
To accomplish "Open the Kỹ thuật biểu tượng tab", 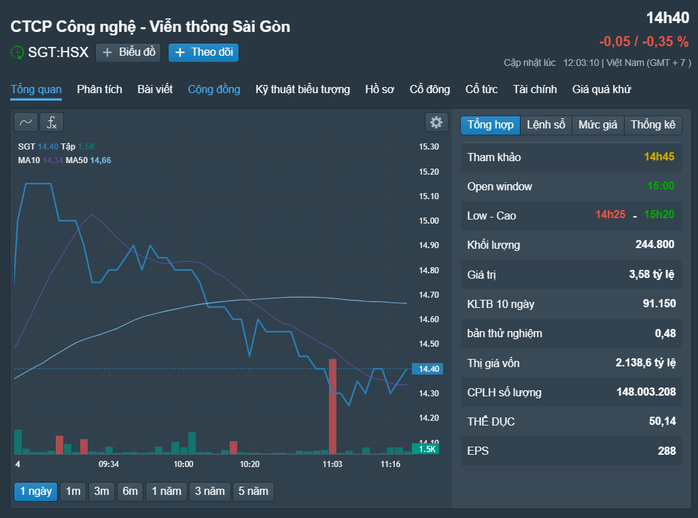I will click(303, 89).
